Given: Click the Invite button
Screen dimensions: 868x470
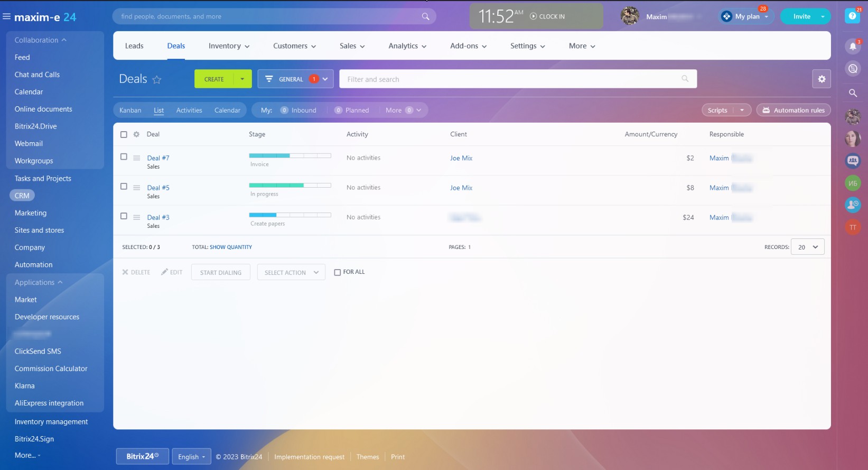Looking at the screenshot, I should point(801,16).
